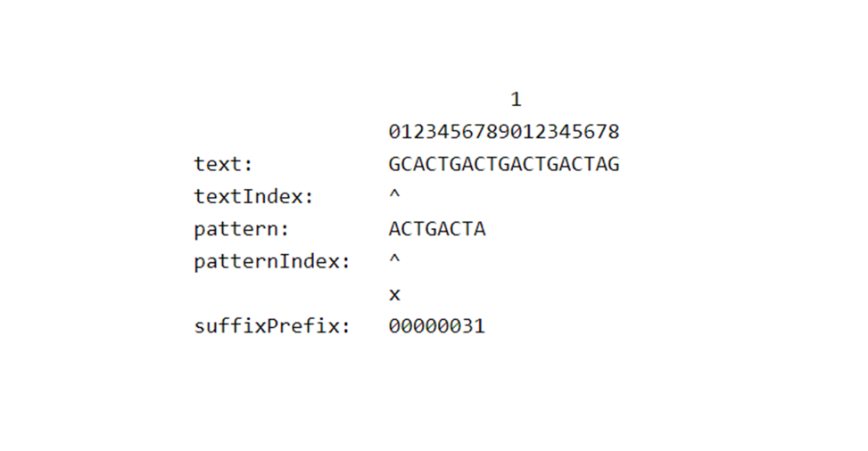The width and height of the screenshot is (868, 451).
Task: Click the index digits row 0123456789012345678
Action: click(x=504, y=133)
